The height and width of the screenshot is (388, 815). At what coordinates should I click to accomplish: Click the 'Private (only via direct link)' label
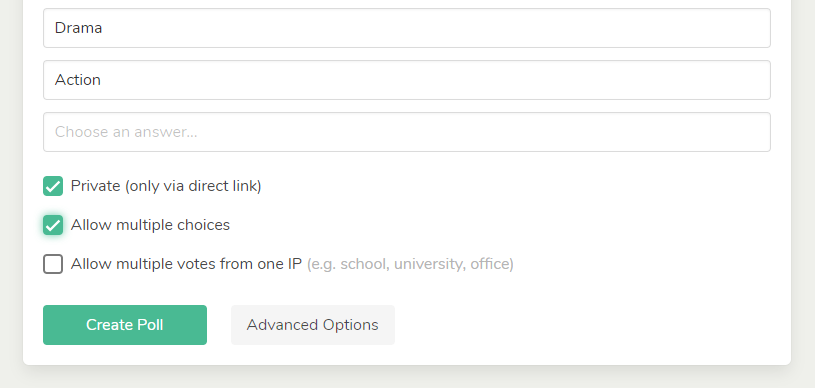coord(166,186)
